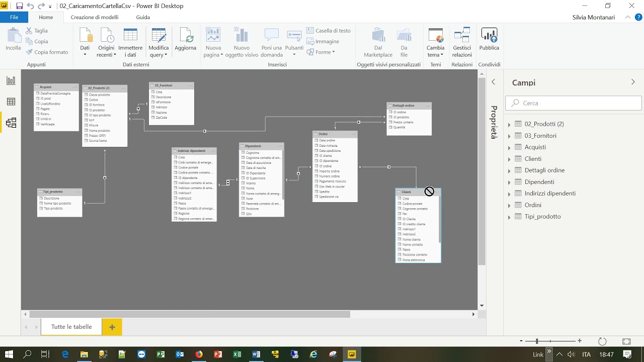Save the file with quick-access icon

pyautogui.click(x=20, y=6)
